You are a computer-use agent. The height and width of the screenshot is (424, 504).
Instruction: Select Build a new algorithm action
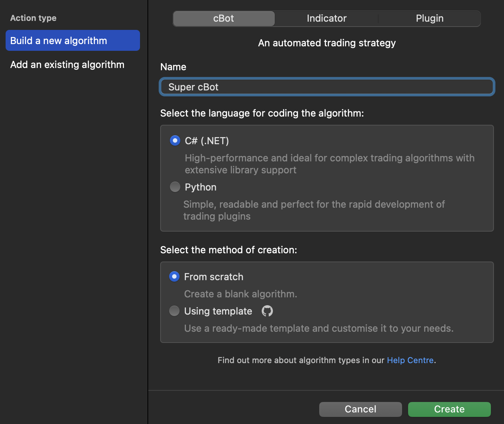[x=73, y=41]
